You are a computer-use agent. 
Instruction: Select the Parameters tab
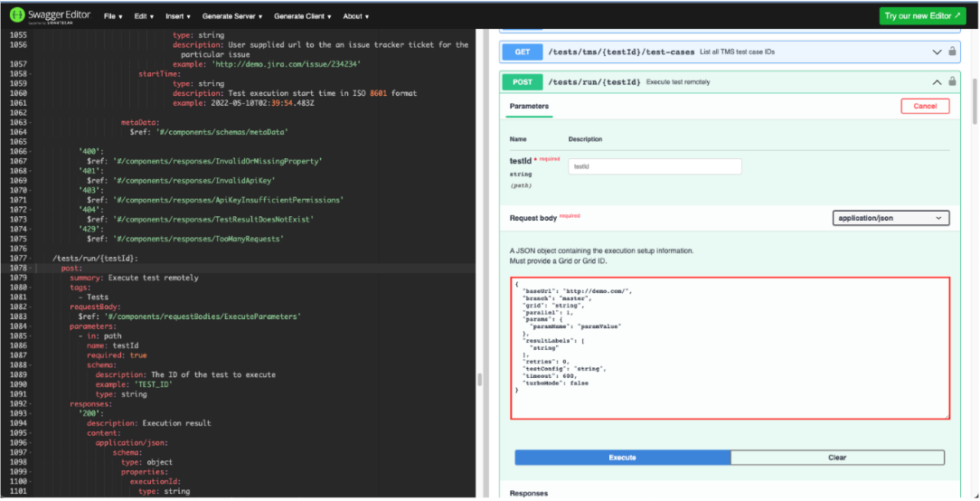click(x=529, y=107)
